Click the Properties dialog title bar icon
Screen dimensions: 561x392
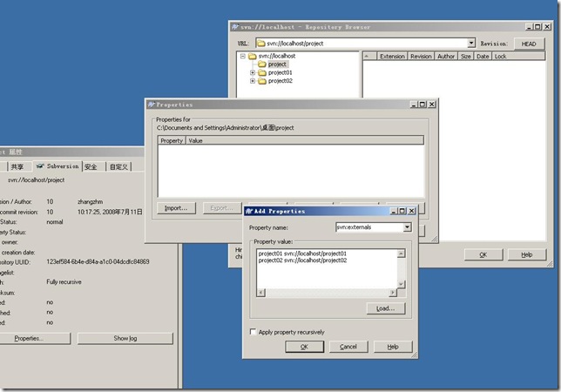152,105
